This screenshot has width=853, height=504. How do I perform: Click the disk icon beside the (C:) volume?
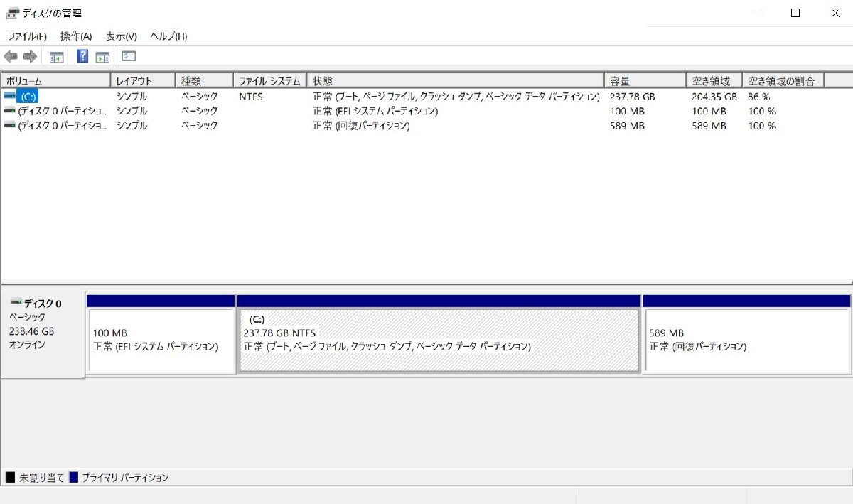[x=9, y=96]
